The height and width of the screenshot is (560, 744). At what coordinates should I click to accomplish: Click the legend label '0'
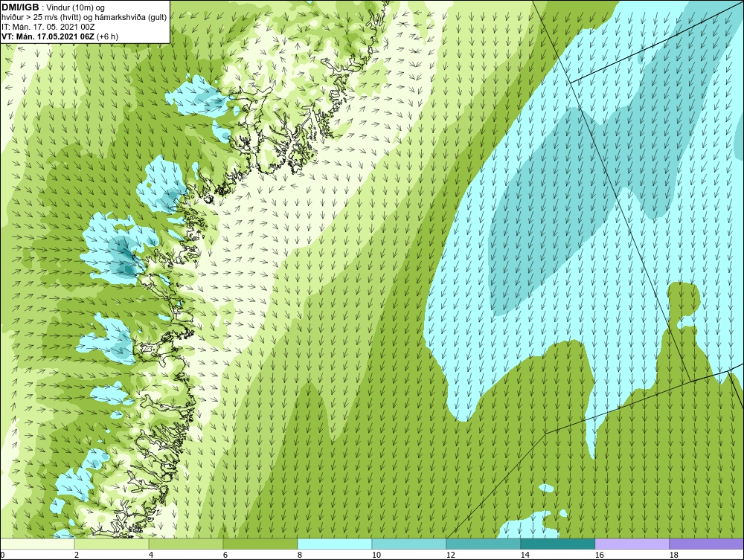(2, 555)
